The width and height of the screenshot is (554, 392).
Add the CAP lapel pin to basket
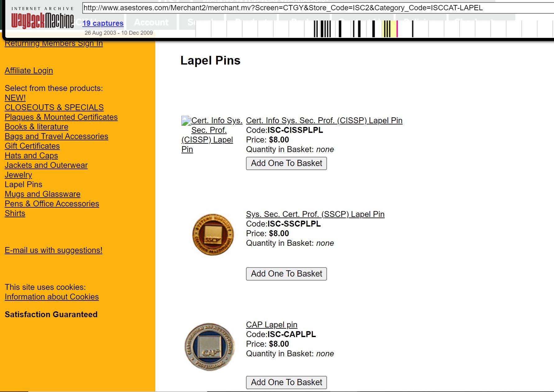286,382
